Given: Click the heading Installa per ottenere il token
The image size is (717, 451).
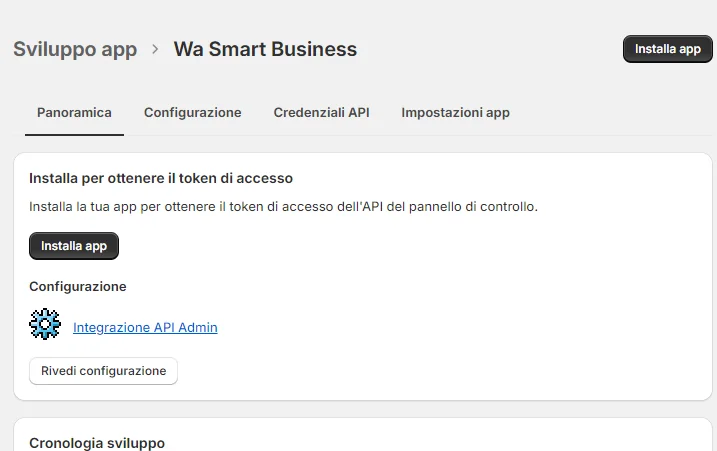Looking at the screenshot, I should (x=161, y=179).
